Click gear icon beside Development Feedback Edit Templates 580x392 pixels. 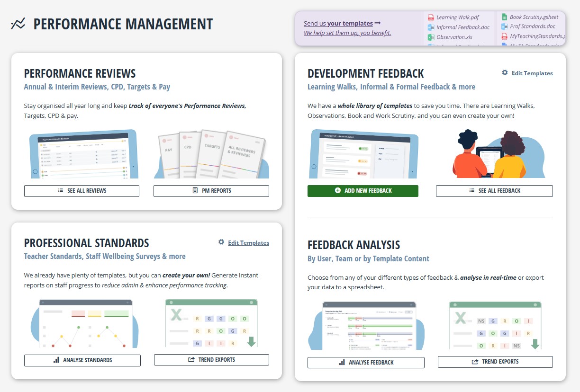pos(505,73)
